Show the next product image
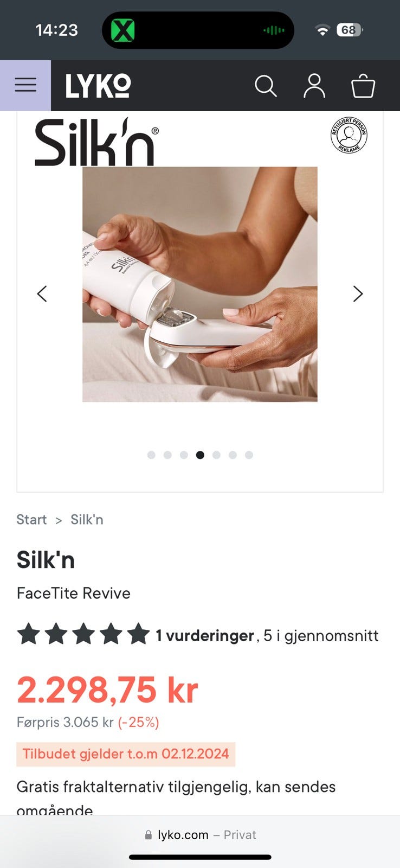 point(358,293)
